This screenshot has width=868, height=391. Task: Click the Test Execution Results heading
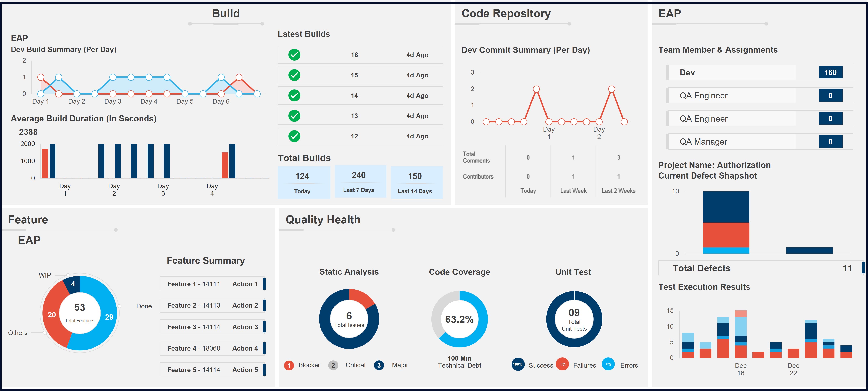click(x=704, y=287)
